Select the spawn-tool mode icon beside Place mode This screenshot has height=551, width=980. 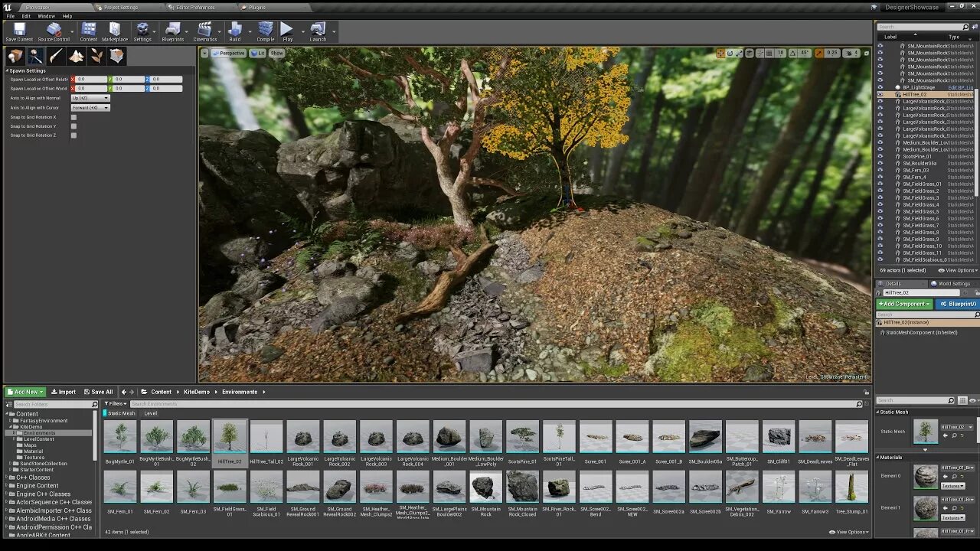pyautogui.click(x=35, y=56)
